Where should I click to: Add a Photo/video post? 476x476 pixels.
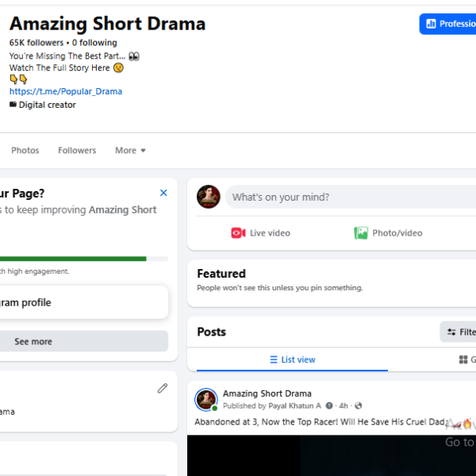(x=388, y=232)
